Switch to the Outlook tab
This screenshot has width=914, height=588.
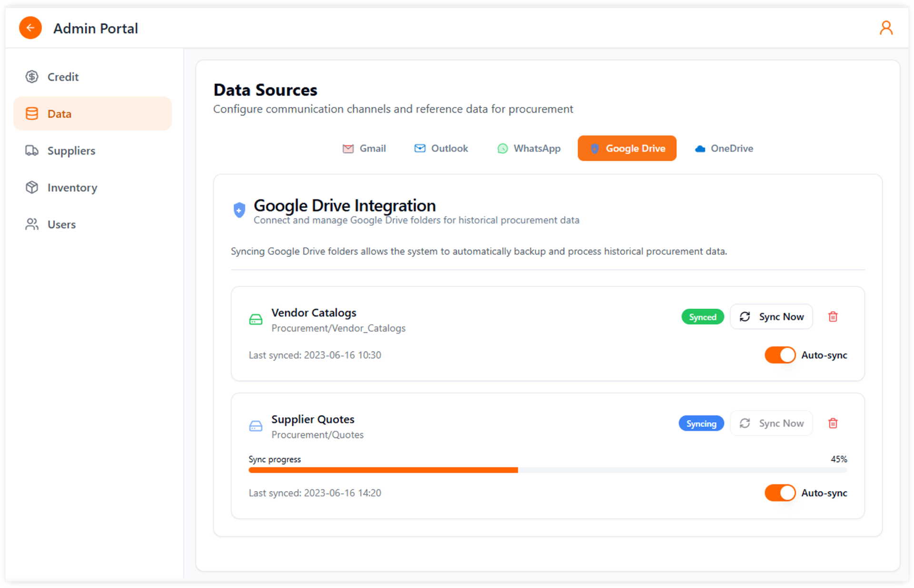tap(441, 148)
